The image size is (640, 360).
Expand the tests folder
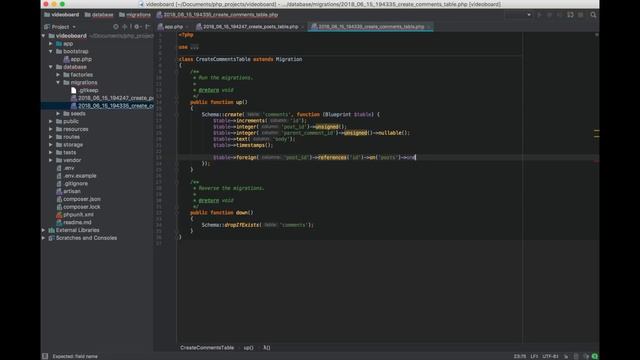pos(51,152)
